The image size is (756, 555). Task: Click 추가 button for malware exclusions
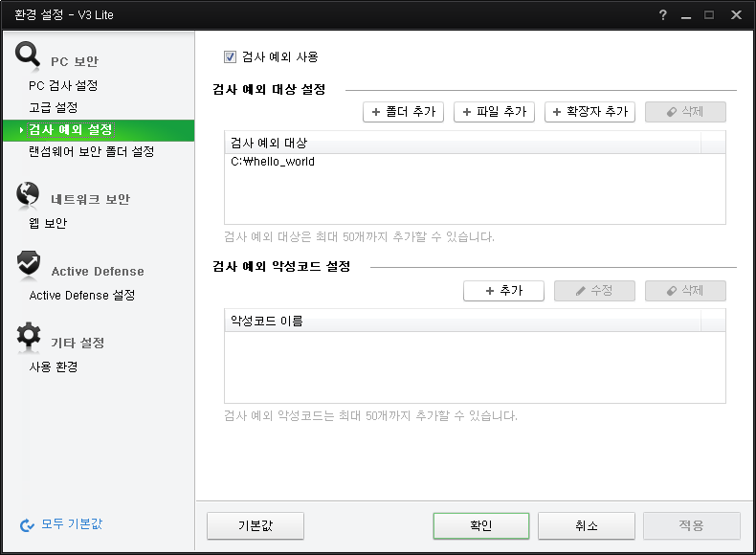click(503, 291)
